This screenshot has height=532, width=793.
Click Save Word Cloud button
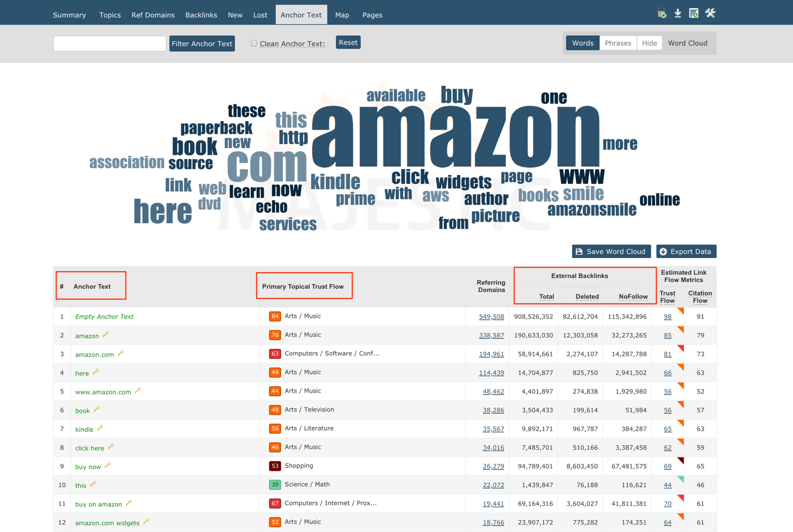tap(611, 251)
